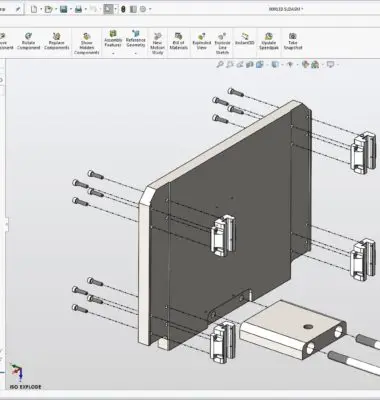The image size is (380, 400).
Task: Click Show Hidden Components
Action: click(87, 43)
